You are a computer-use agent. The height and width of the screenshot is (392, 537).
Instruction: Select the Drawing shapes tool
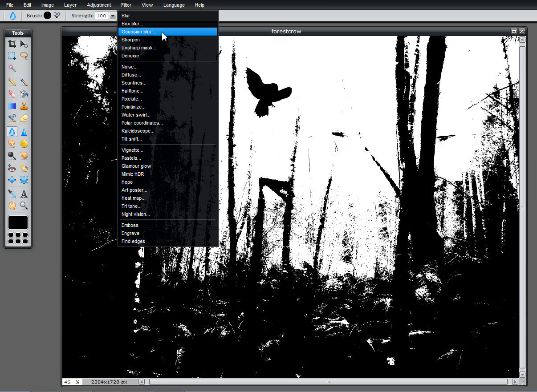[x=24, y=118]
